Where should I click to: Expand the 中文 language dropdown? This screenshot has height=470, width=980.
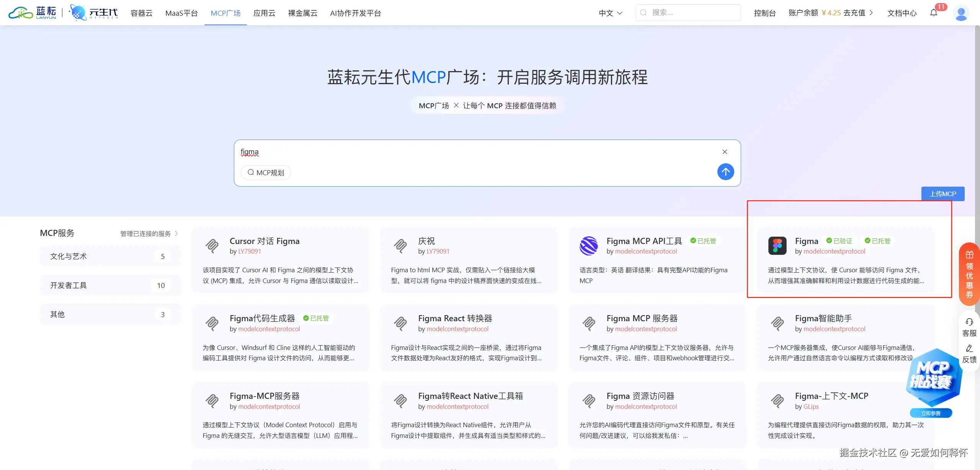click(x=611, y=13)
